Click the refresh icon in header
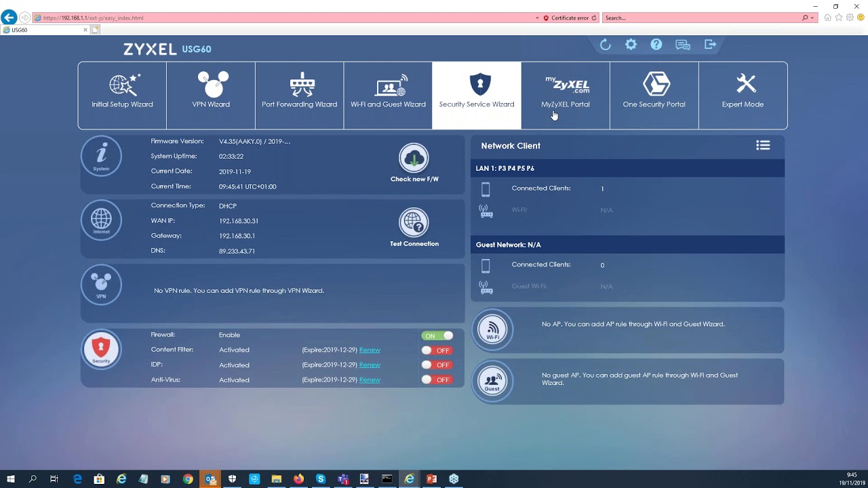Viewport: 868px width, 488px height. [x=606, y=45]
